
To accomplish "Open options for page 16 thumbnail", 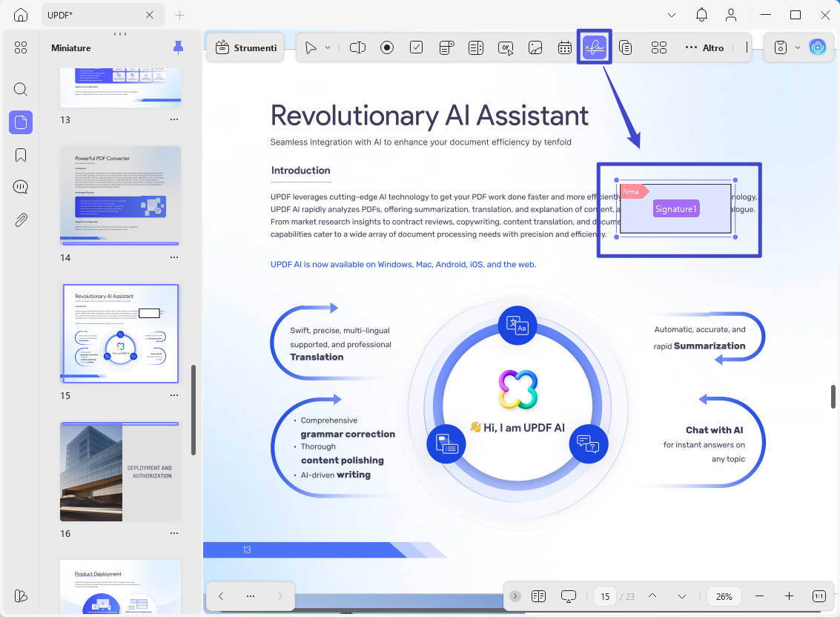I will coord(174,533).
